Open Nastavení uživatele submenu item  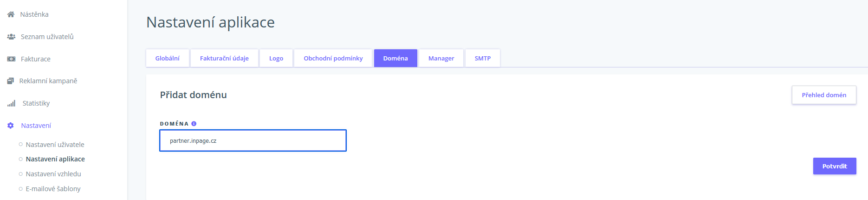55,145
